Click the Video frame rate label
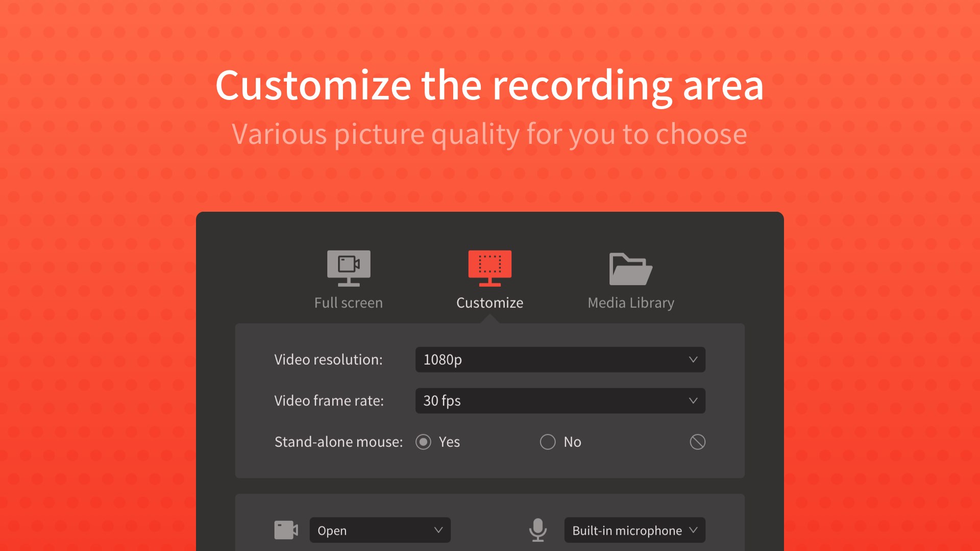Image resolution: width=980 pixels, height=551 pixels. point(329,401)
